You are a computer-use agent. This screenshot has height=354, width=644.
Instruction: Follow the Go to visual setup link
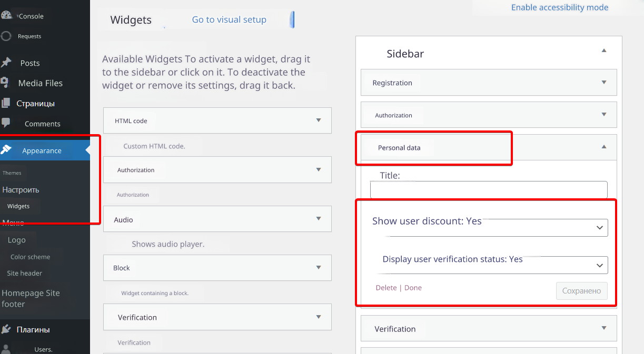pos(229,19)
